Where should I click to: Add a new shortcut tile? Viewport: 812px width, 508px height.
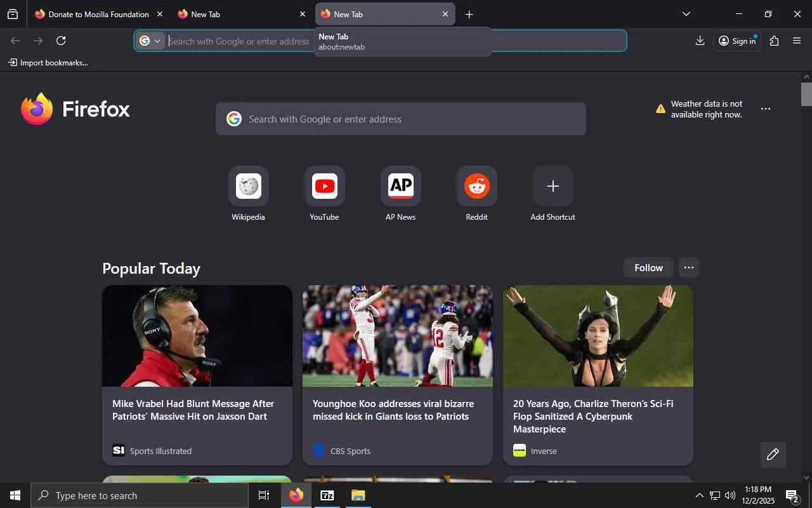point(553,194)
